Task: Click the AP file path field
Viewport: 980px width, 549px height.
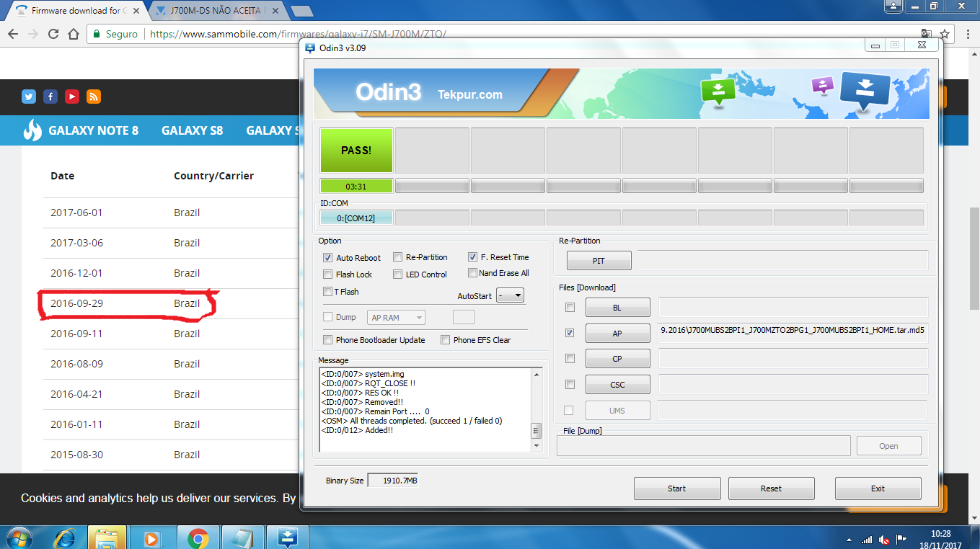Action: coord(793,333)
